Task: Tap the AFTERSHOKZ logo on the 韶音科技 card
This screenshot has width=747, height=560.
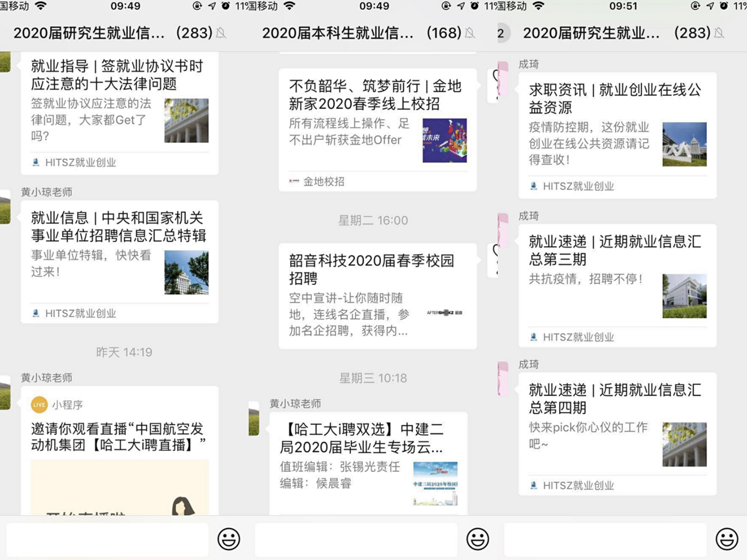Action: click(x=444, y=313)
